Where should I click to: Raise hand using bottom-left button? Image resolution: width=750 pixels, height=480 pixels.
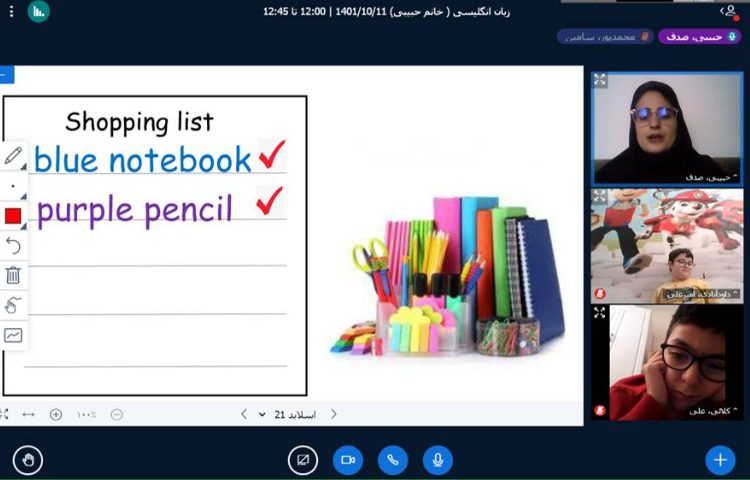[x=28, y=459]
